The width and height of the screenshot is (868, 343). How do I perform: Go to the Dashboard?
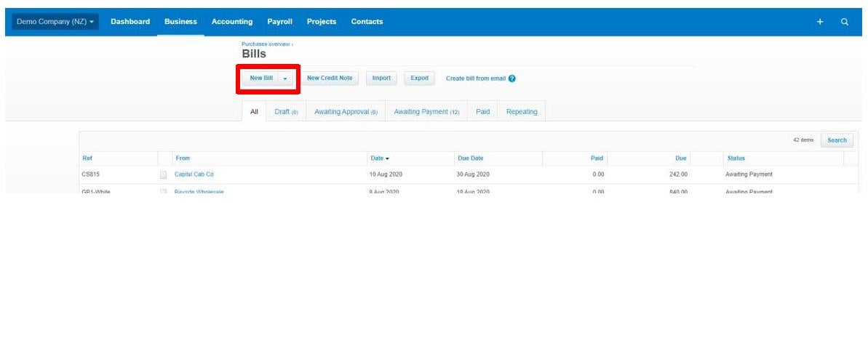pos(130,22)
